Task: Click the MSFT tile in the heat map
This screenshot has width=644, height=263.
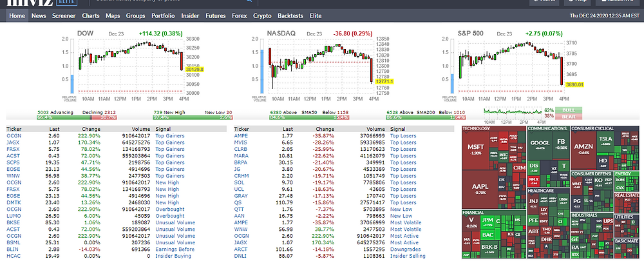Action: [x=476, y=150]
